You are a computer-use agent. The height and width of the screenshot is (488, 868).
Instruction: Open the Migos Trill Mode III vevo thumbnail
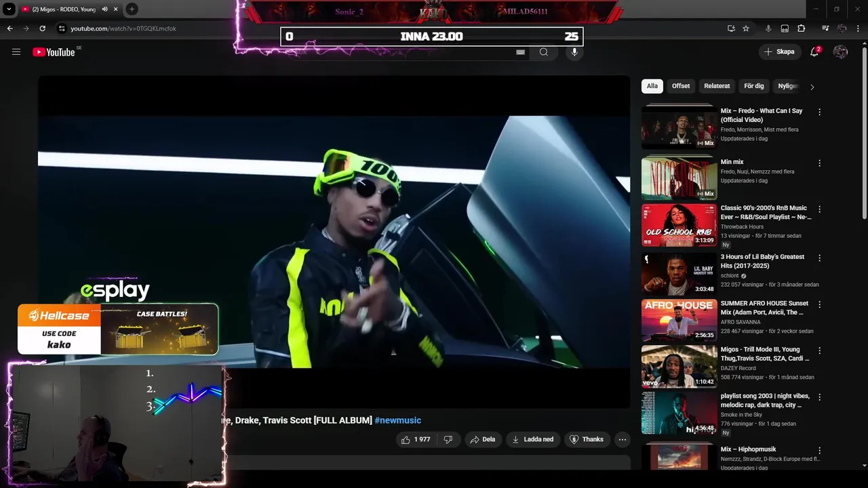[679, 366]
